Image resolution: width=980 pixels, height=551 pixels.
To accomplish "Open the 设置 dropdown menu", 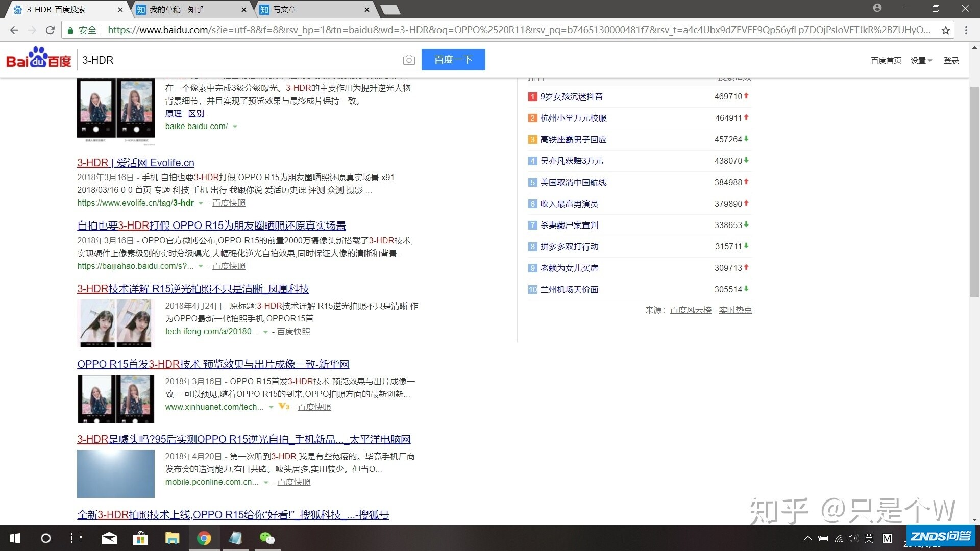I will pyautogui.click(x=921, y=61).
